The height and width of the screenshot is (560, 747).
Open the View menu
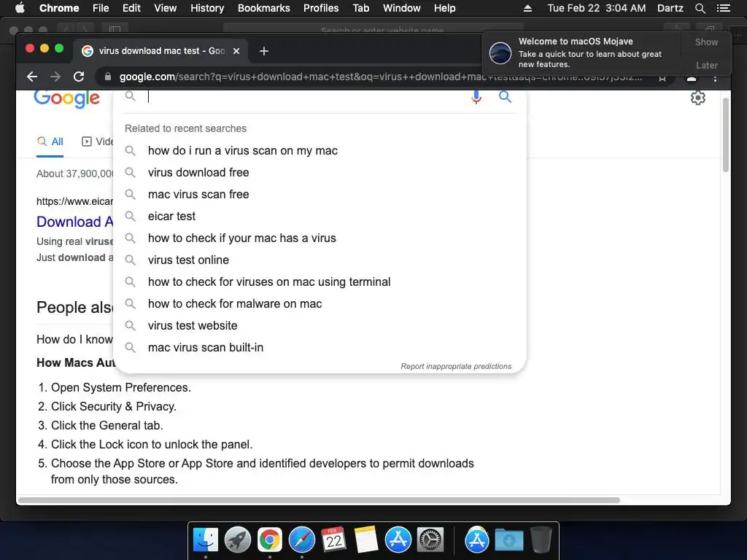point(166,8)
